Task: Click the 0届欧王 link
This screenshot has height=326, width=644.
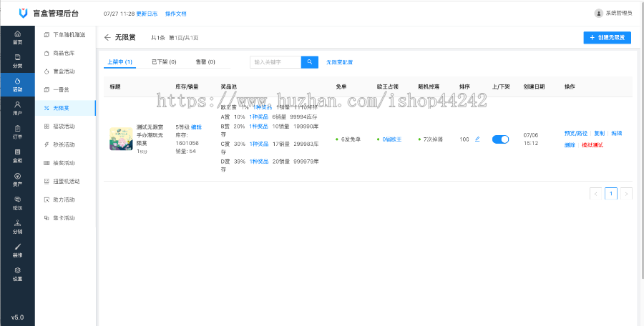Action: tap(391, 139)
